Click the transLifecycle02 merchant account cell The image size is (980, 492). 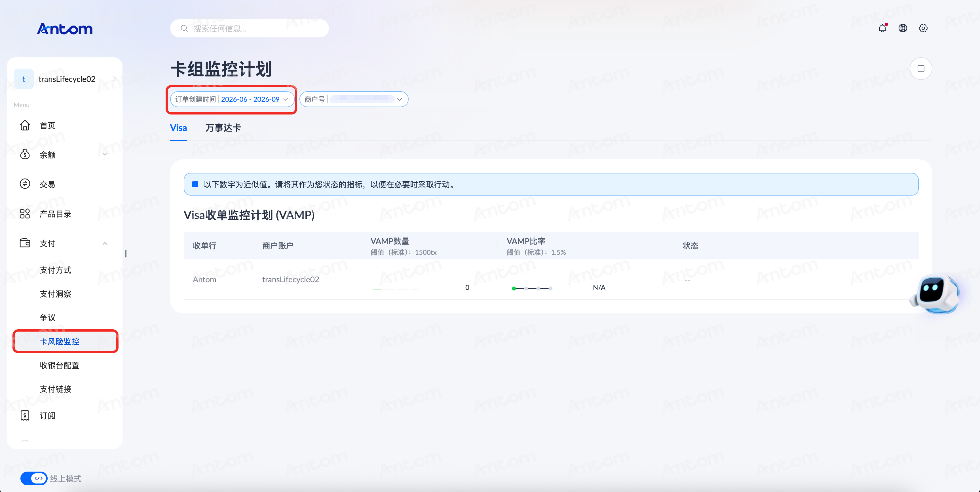(291, 279)
